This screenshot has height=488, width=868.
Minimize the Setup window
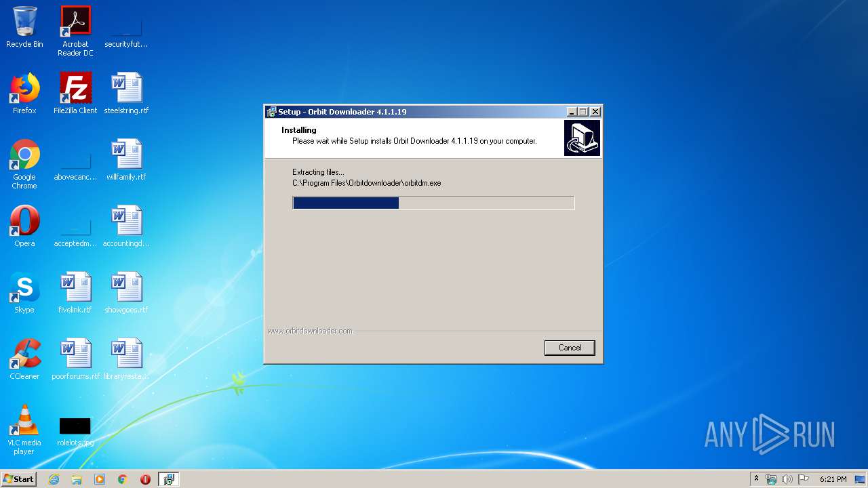pos(572,112)
